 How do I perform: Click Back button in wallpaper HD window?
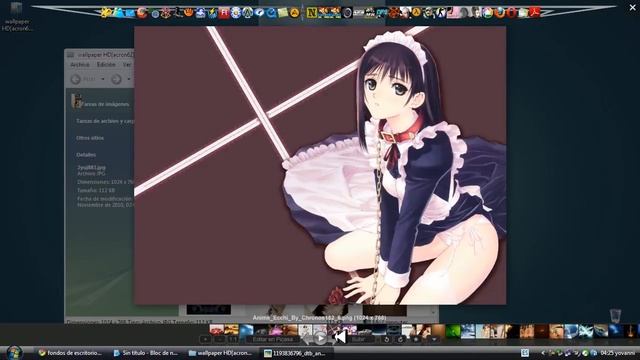coord(76,79)
